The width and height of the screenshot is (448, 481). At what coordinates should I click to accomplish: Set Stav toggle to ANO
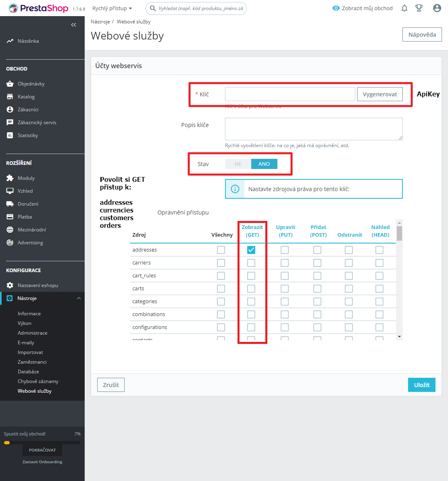[264, 164]
